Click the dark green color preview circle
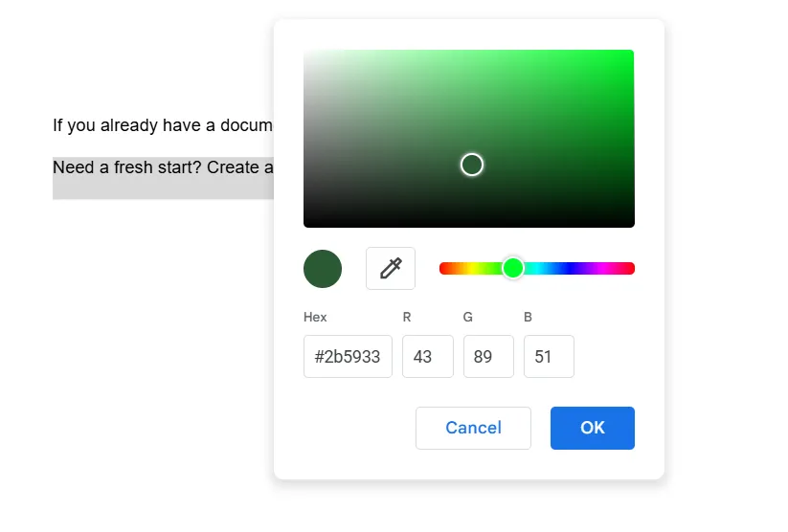788x532 pixels. pos(323,269)
